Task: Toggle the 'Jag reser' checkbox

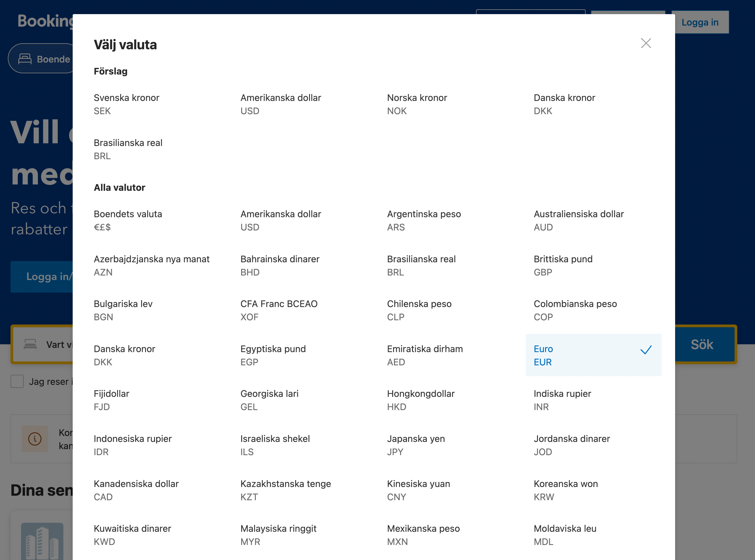Action: coord(17,381)
